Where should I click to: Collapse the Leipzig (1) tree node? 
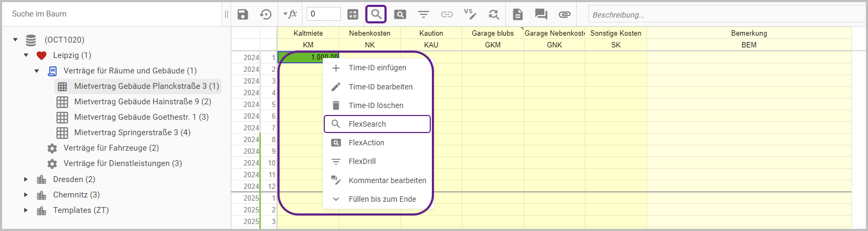pyautogui.click(x=26, y=55)
